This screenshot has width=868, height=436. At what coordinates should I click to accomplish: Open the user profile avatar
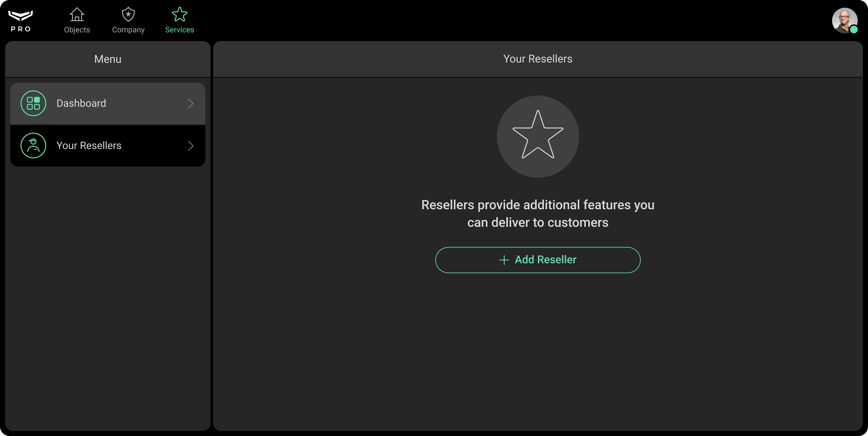coord(845,20)
